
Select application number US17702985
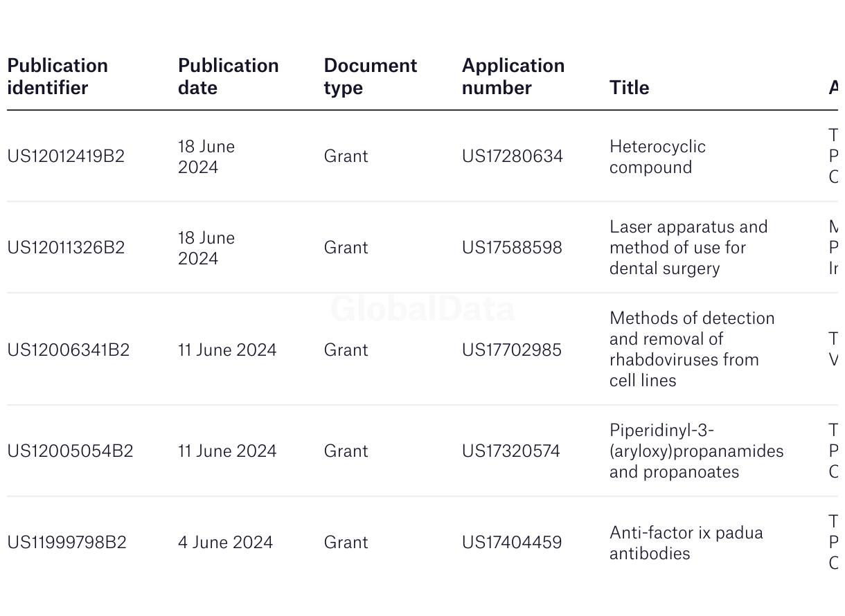pos(512,350)
